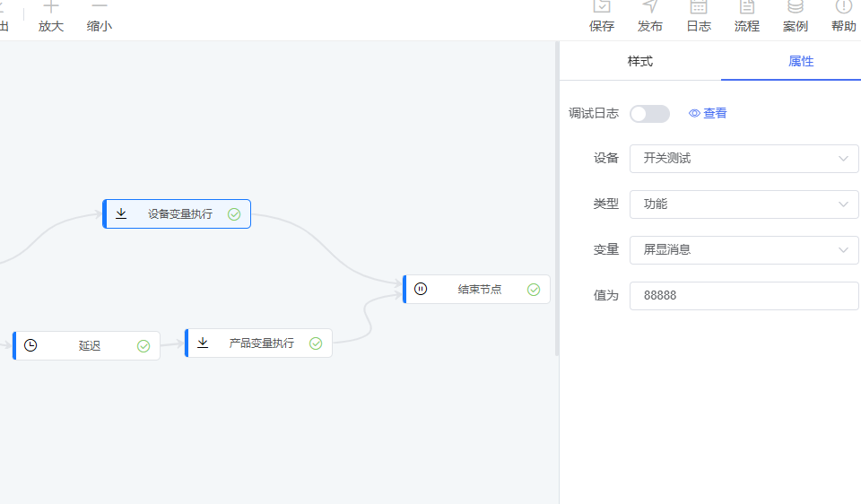Click the 查看 view link

(708, 114)
